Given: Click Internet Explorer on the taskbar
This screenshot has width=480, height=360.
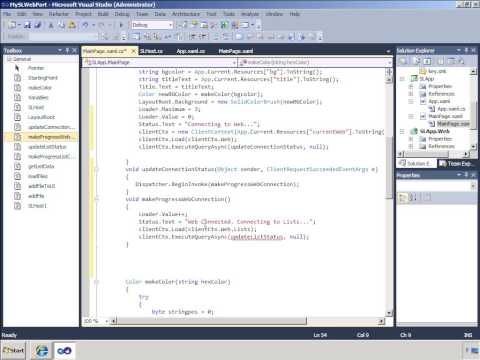Looking at the screenshot, I should point(42,351).
